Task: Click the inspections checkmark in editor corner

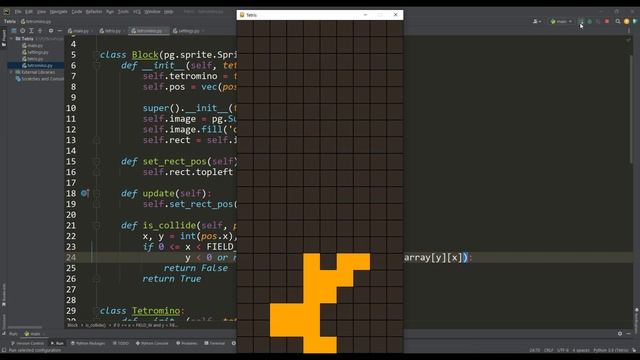Action: (x=629, y=40)
